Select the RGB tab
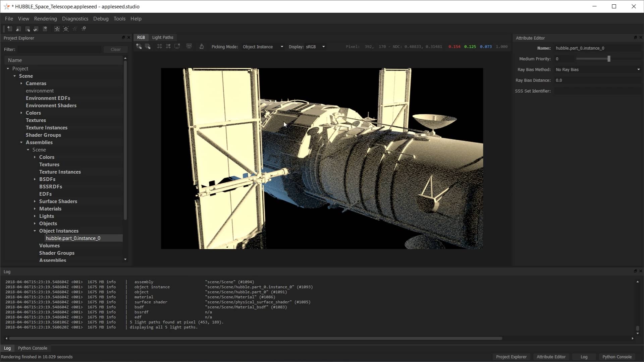 click(x=141, y=38)
